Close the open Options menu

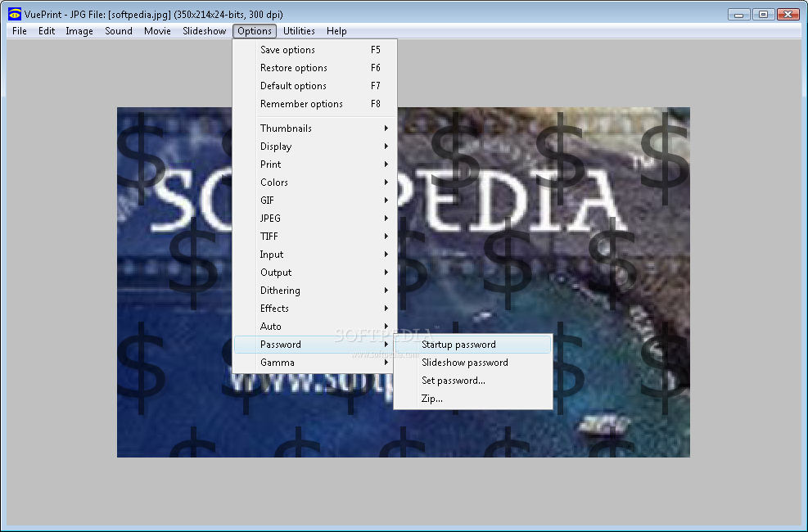coord(255,31)
